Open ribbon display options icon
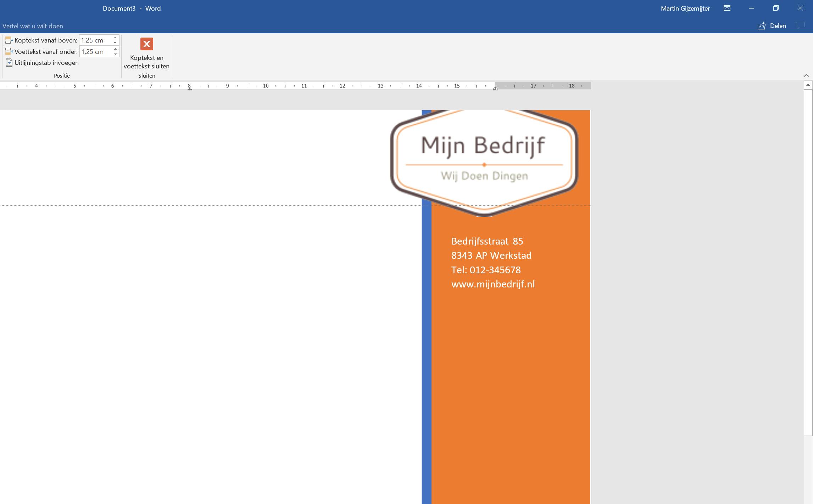The height and width of the screenshot is (504, 813). 727,8
